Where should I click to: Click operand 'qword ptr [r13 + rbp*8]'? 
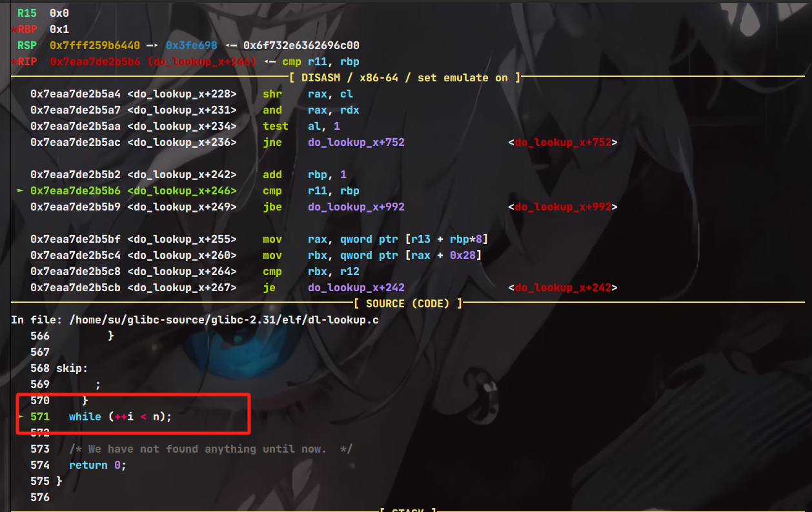click(x=414, y=239)
